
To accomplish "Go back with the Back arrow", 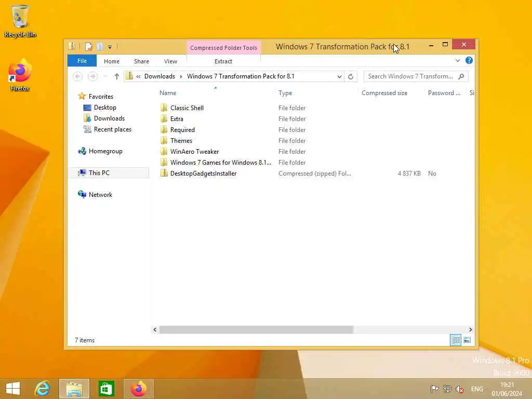I will [78, 76].
